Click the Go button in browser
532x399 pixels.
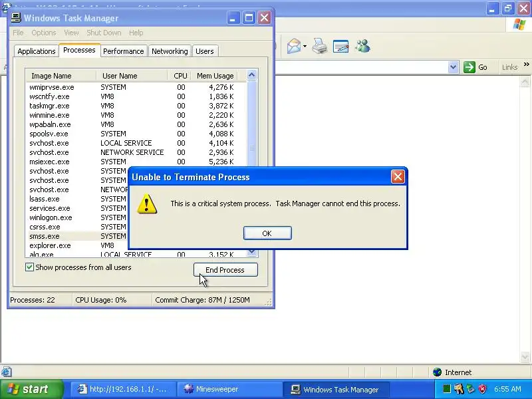pyautogui.click(x=475, y=67)
